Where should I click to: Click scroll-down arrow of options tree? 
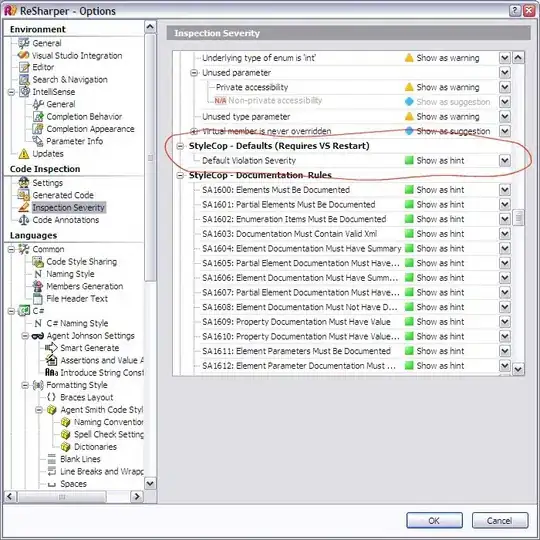click(x=150, y=483)
